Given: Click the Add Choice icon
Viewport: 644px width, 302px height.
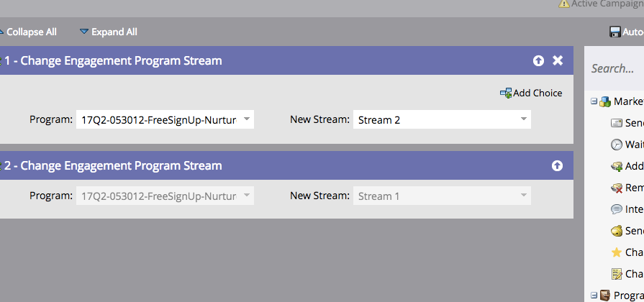Looking at the screenshot, I should (x=506, y=93).
